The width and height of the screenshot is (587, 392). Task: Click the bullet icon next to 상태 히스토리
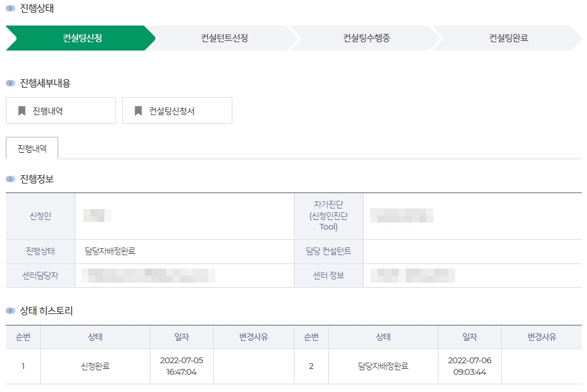point(10,311)
